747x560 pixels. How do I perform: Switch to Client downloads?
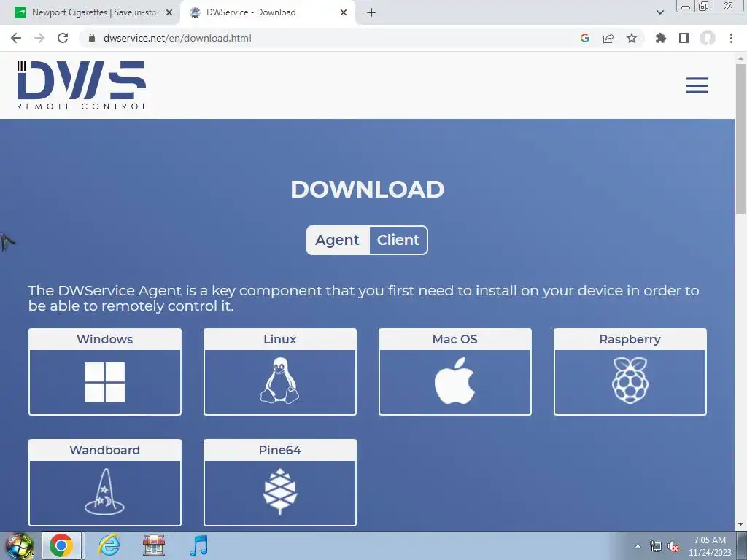pyautogui.click(x=398, y=240)
